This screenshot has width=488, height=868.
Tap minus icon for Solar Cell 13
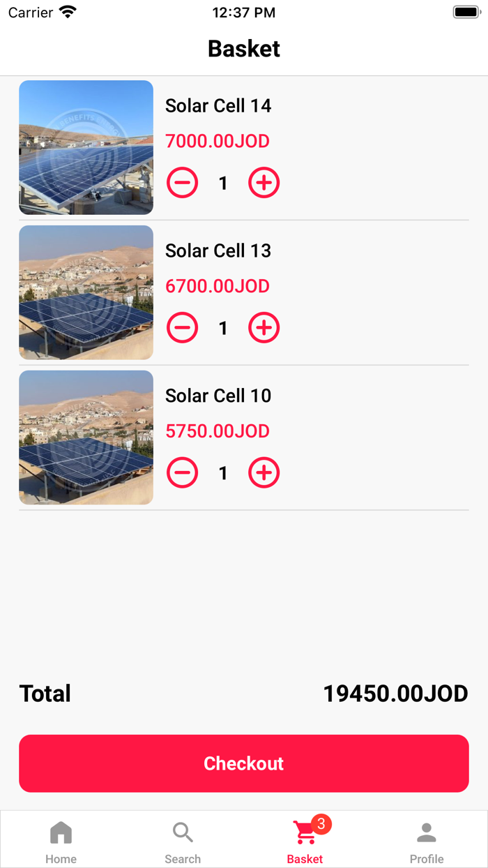[183, 328]
